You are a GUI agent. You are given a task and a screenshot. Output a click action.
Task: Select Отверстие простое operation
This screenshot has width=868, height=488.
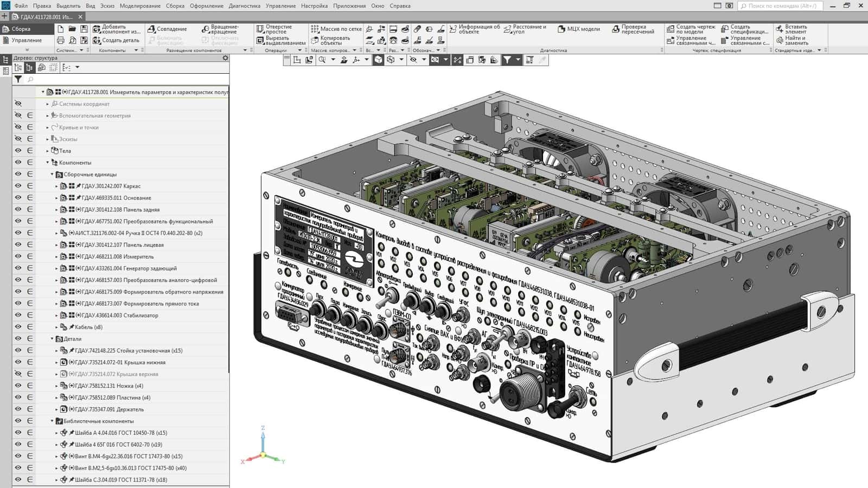point(275,29)
